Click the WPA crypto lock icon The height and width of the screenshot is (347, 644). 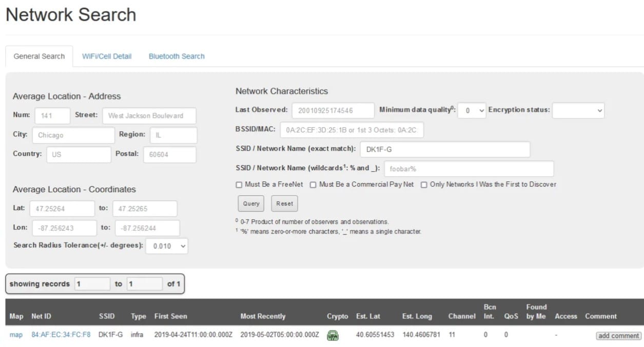[333, 335]
